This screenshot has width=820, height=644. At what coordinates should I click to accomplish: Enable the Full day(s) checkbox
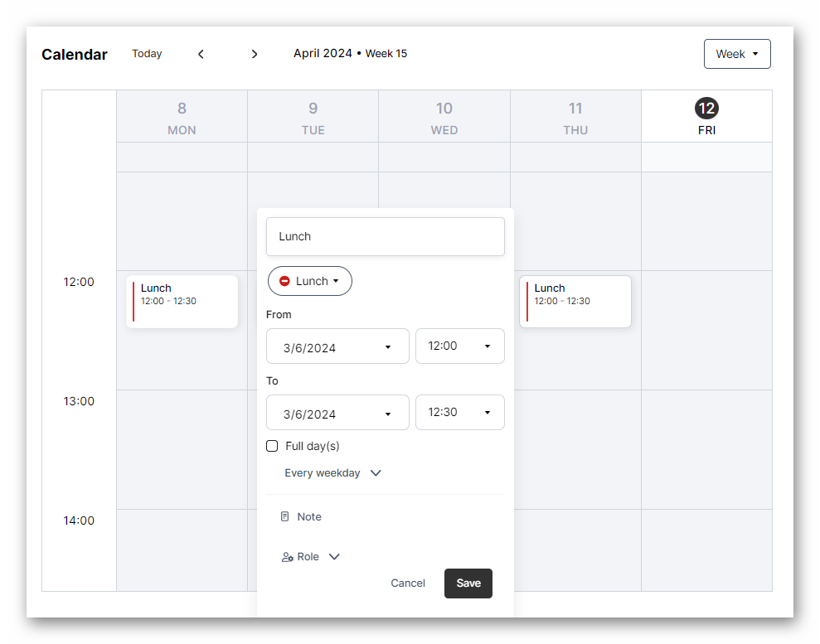[272, 446]
